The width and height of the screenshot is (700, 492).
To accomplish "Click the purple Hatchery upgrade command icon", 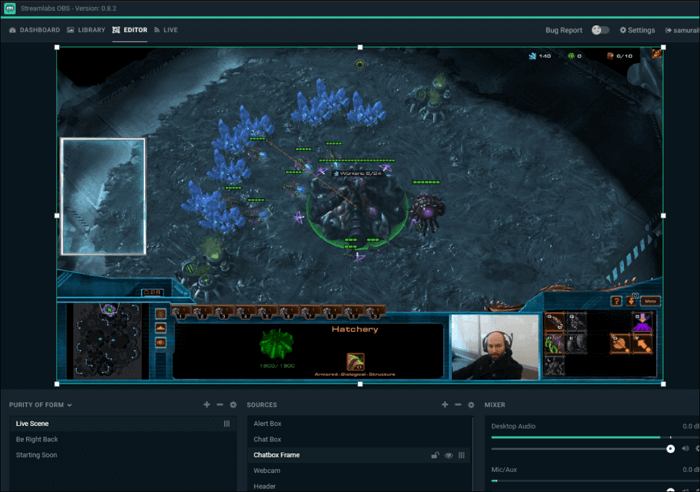I will (x=642, y=322).
